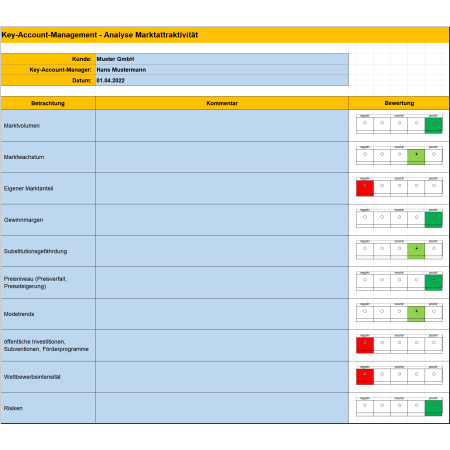
Task: Select the 'Hans Mustermann' manager cell
Action: click(x=222, y=70)
